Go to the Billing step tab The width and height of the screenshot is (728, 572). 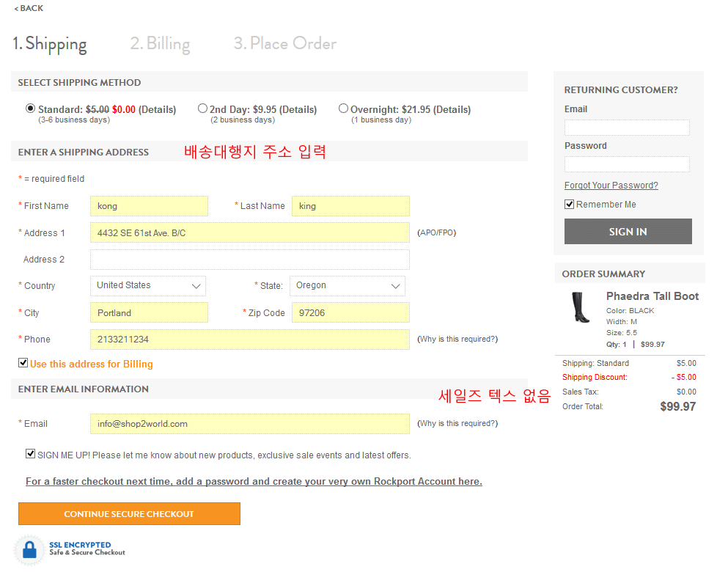click(160, 44)
